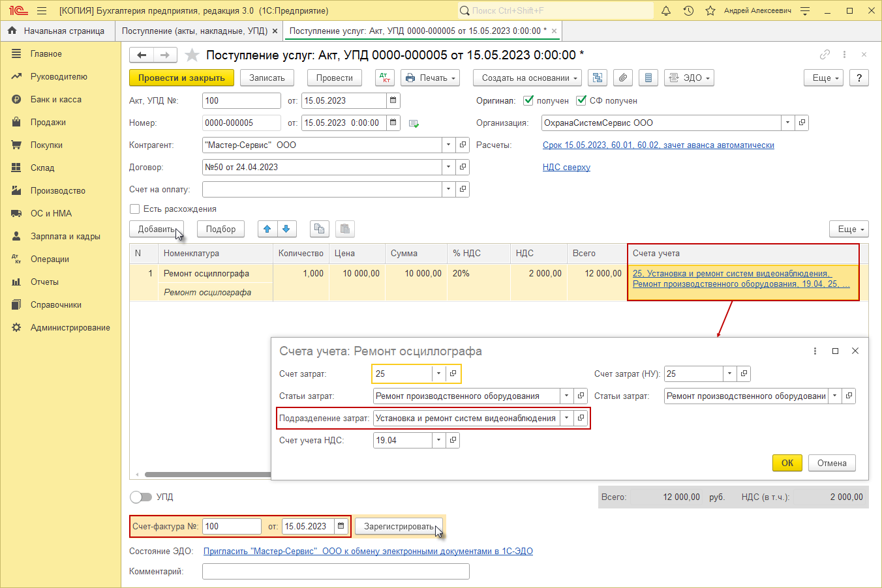Open ЭДО dropdown menu
This screenshot has width=882, height=588.
click(x=689, y=78)
